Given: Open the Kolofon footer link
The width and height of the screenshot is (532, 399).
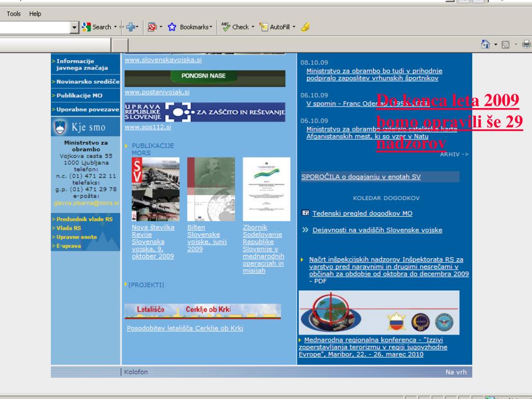Looking at the screenshot, I should (x=136, y=372).
